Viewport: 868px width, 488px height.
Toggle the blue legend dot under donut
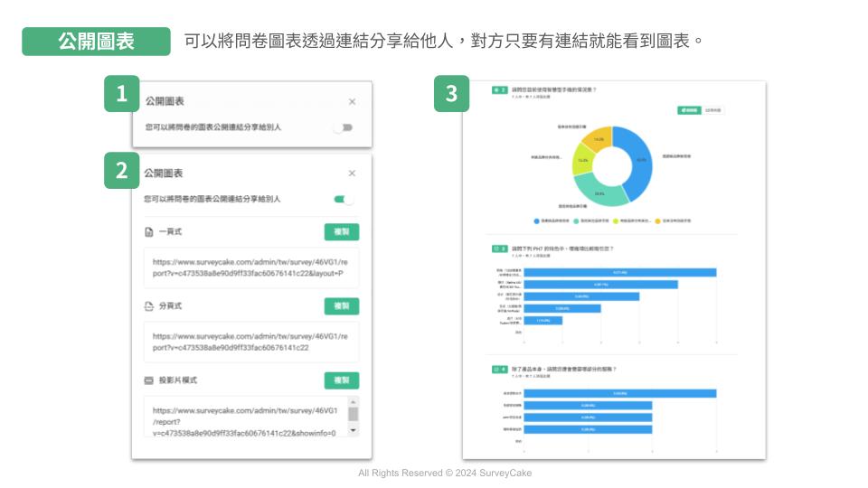pyautogui.click(x=536, y=221)
